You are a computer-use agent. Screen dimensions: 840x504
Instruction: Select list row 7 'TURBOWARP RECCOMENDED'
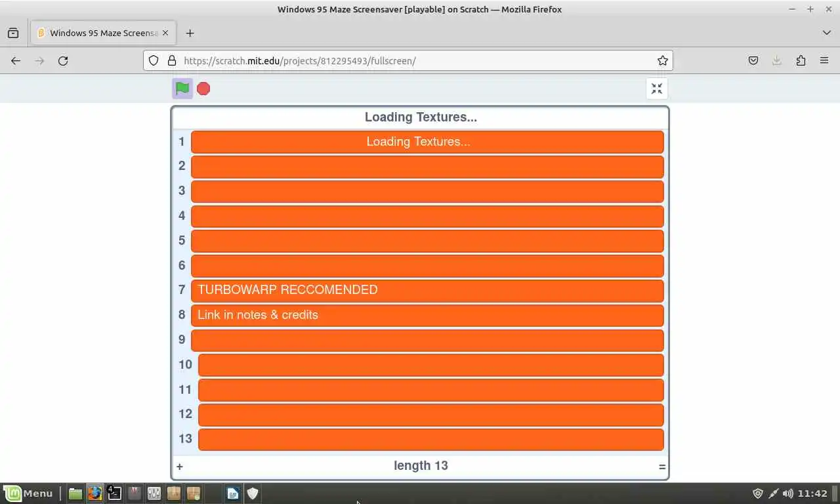(427, 290)
